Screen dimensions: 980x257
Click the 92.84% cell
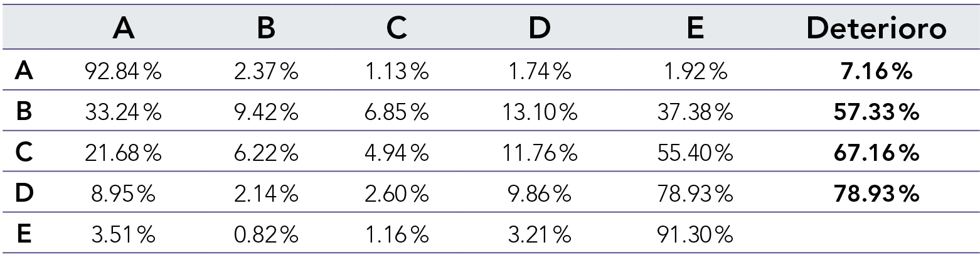tap(124, 73)
